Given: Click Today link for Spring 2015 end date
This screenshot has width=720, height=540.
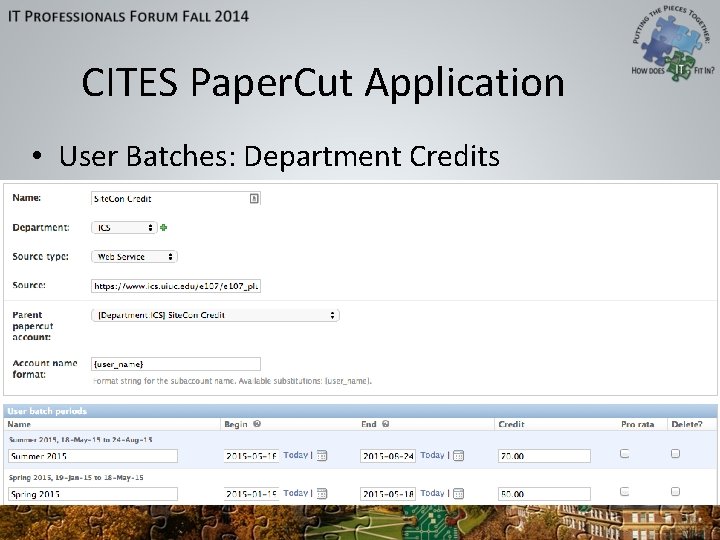Looking at the screenshot, I should tap(432, 493).
